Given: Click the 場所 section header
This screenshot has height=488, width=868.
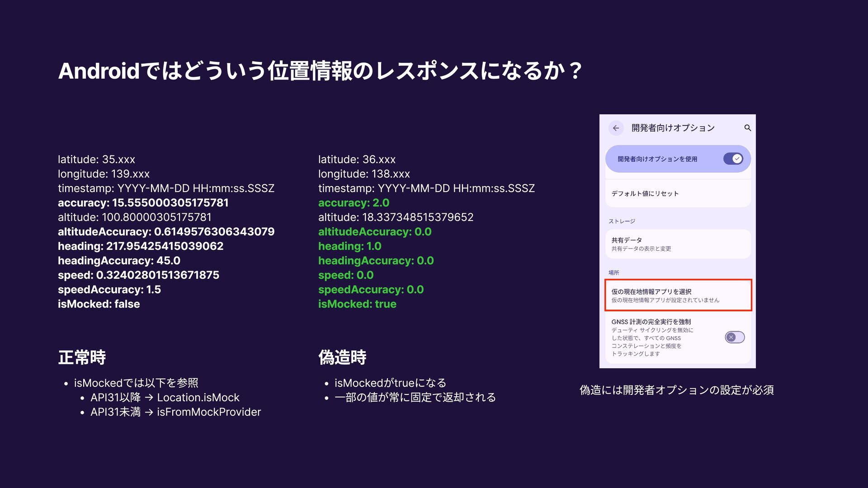Looking at the screenshot, I should 613,272.
